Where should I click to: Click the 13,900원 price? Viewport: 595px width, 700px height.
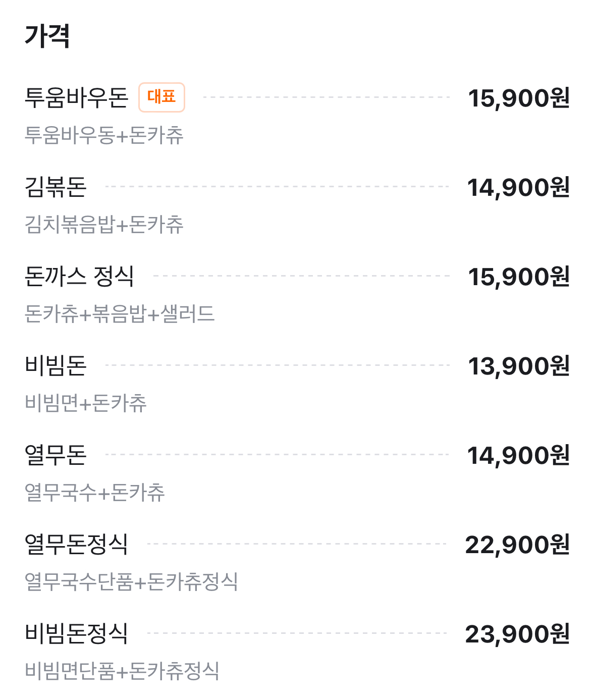[518, 366]
